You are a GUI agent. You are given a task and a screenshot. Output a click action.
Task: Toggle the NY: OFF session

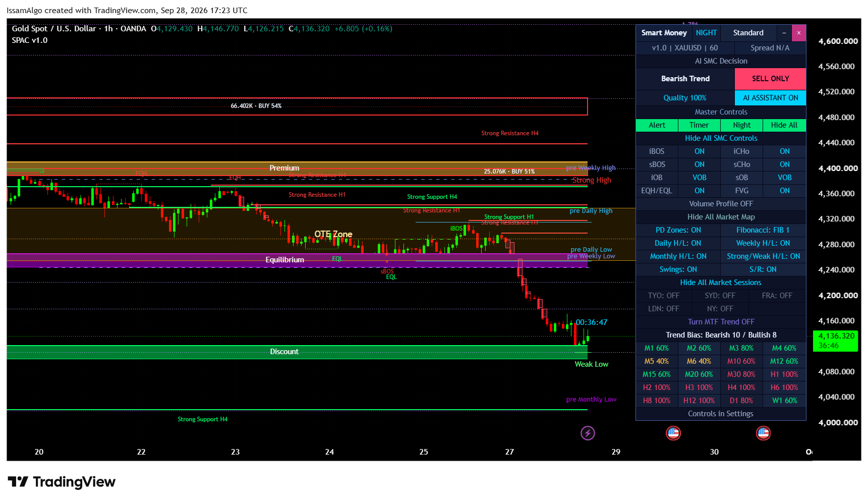720,309
